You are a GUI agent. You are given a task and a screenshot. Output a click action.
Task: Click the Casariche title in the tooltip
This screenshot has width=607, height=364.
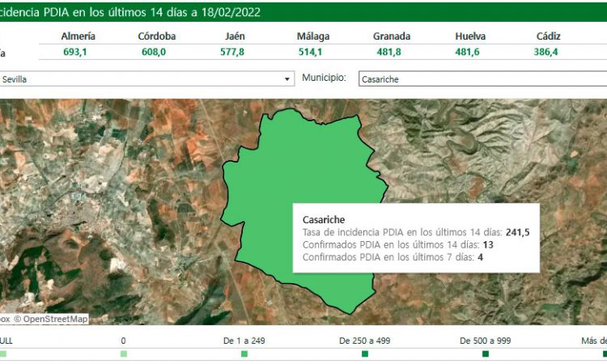coord(324,220)
